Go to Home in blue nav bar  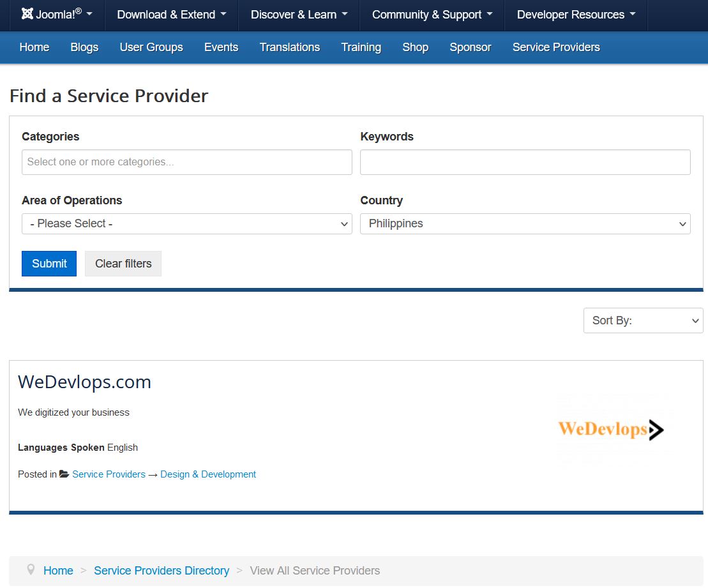tap(34, 47)
